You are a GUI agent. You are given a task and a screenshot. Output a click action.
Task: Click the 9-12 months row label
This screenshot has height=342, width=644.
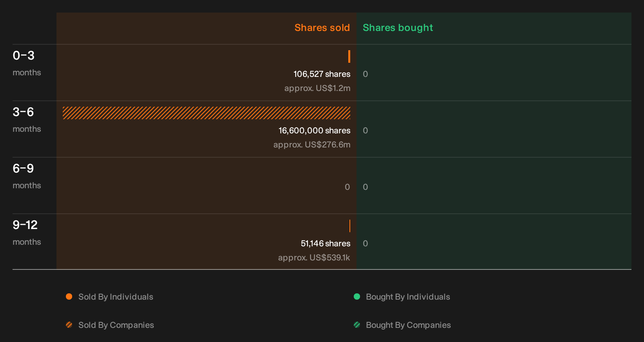tap(27, 233)
